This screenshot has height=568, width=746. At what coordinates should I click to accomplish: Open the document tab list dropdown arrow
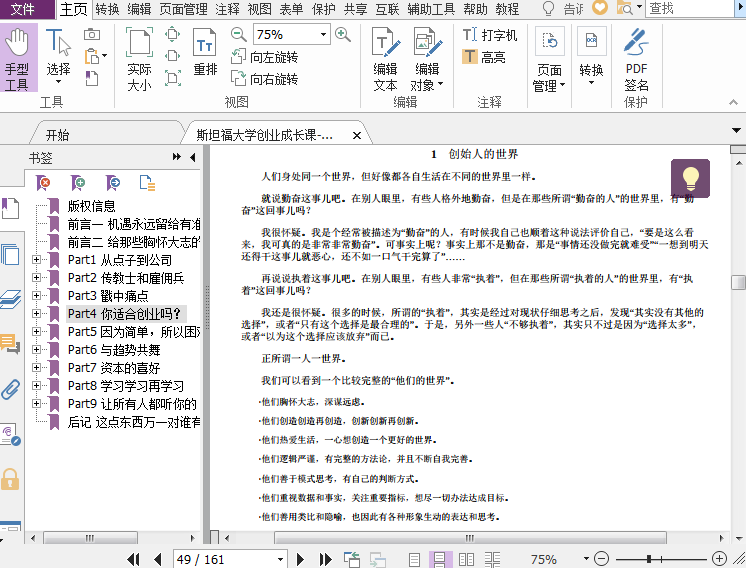coord(736,130)
